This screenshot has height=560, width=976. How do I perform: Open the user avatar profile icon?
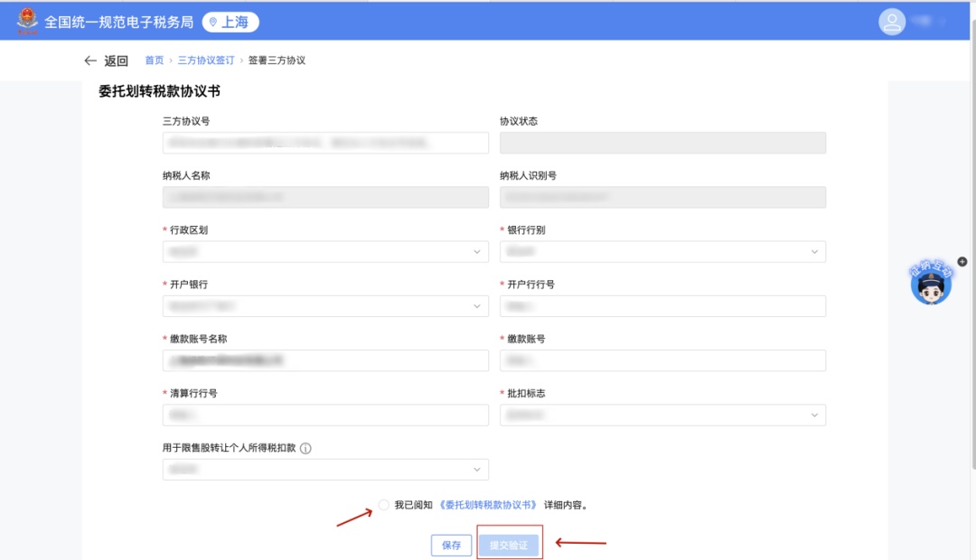(891, 22)
